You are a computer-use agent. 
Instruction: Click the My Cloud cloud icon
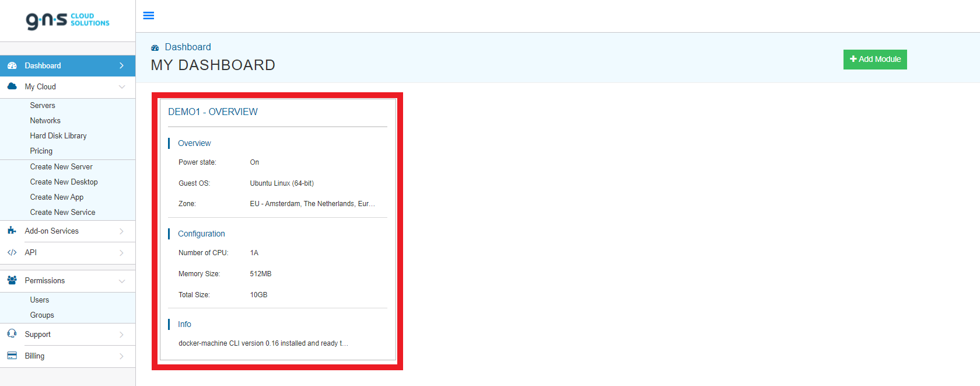12,86
